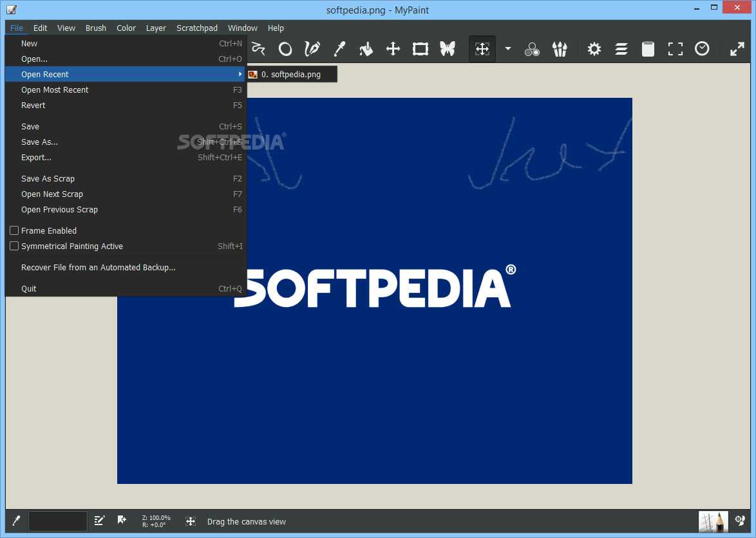
Task: Click the pan mode status bar icon
Action: point(191,521)
